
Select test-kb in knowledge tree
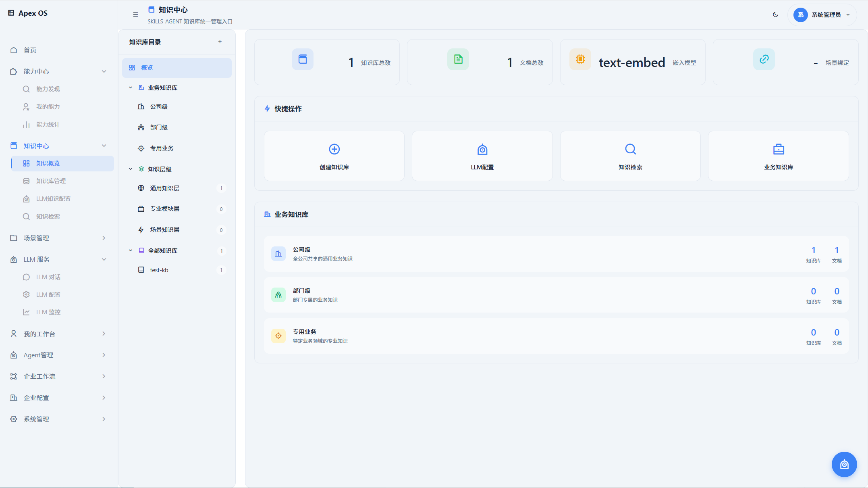point(159,270)
